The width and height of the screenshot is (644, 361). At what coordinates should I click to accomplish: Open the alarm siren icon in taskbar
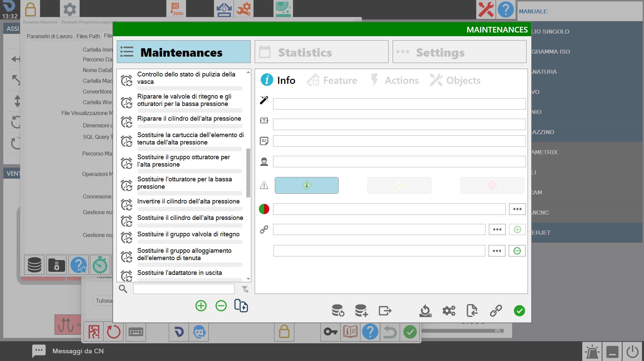592,352
